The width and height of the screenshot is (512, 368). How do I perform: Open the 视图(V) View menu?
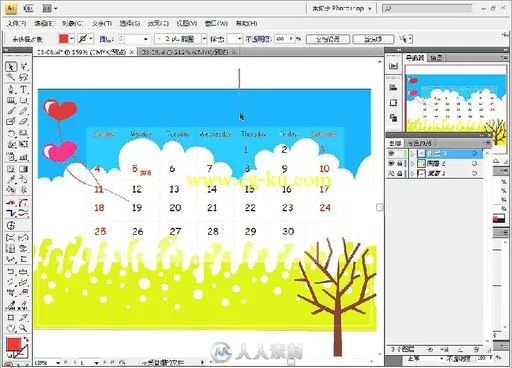point(187,23)
